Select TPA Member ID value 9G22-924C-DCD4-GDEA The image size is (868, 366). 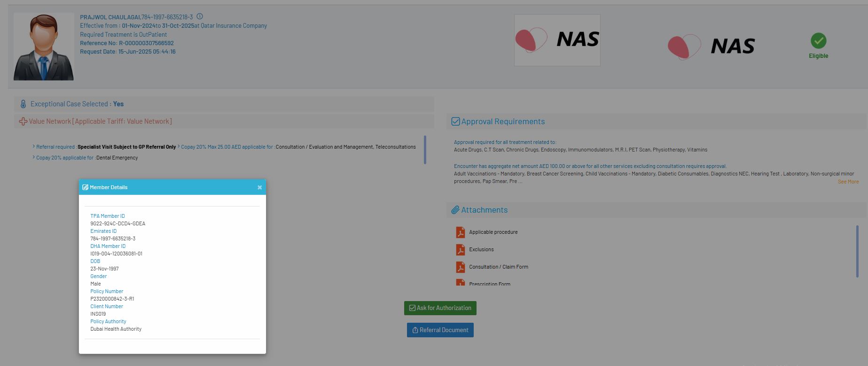118,223
